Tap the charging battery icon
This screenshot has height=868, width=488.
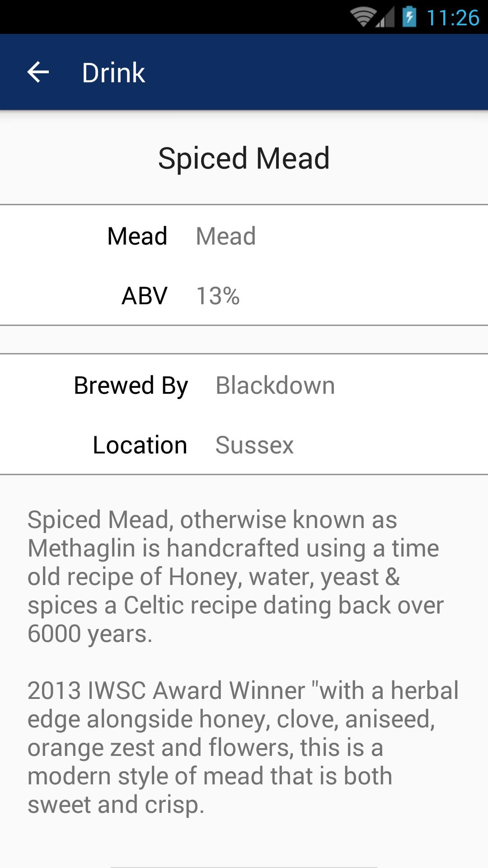(x=409, y=17)
